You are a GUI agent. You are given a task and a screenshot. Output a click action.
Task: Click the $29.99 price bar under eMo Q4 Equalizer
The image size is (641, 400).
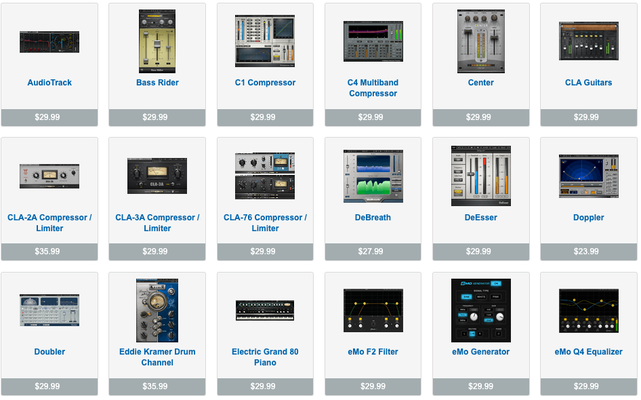click(589, 387)
